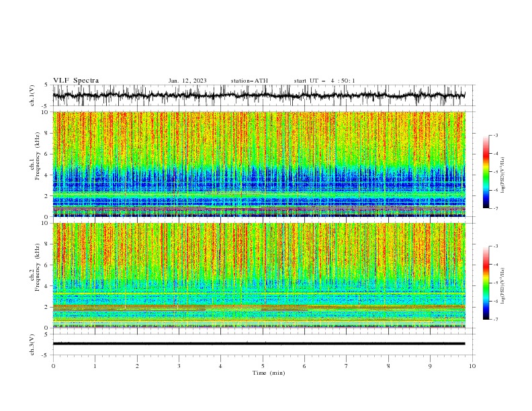Click the "-3" label on ch.1 colorbar
532x411 pixels.
(495, 135)
